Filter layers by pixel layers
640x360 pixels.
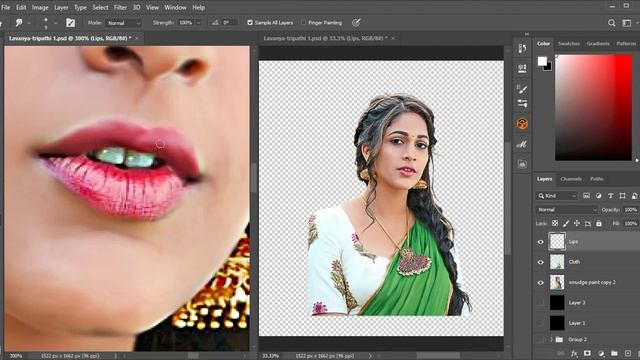[x=586, y=196]
